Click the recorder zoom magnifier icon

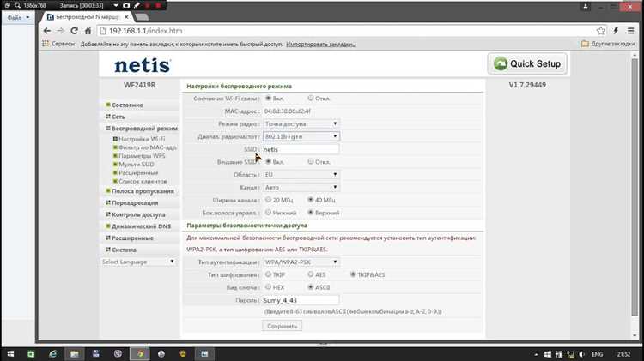coord(17,5)
